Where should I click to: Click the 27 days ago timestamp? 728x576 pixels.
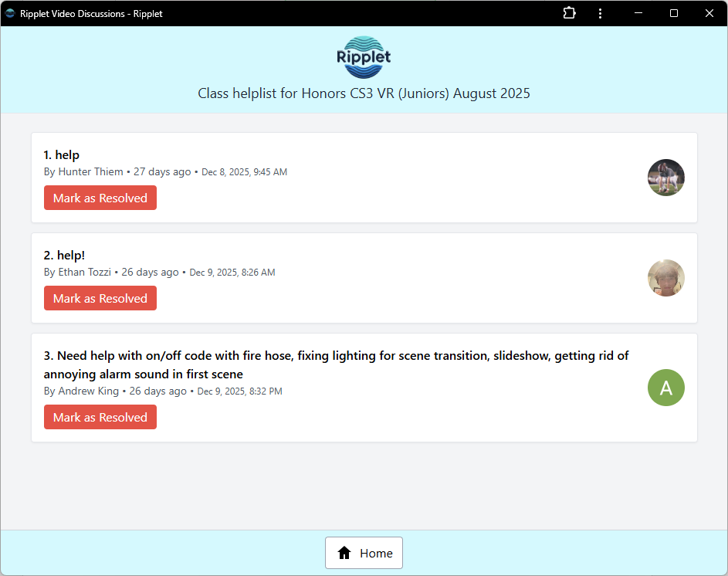[162, 171]
